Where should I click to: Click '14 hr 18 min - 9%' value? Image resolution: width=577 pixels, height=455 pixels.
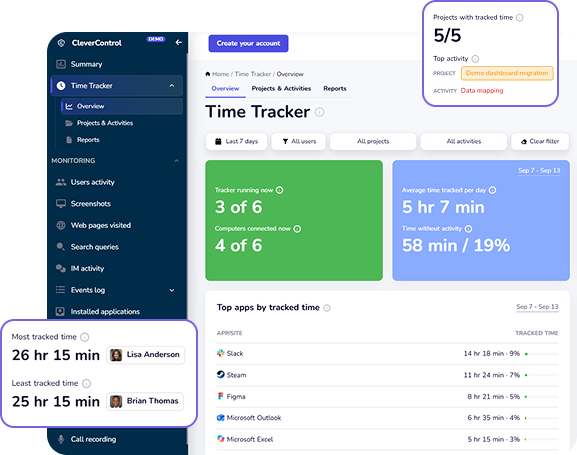[x=492, y=354]
